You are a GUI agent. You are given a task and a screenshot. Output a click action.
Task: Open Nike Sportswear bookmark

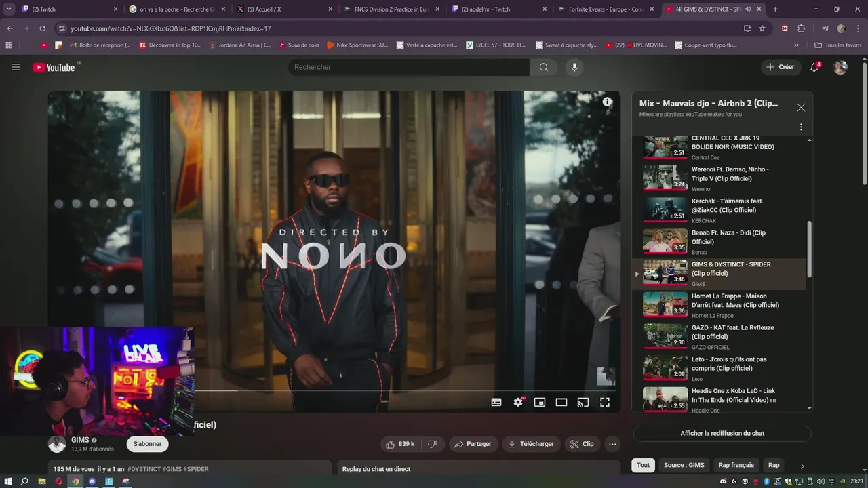click(x=357, y=45)
